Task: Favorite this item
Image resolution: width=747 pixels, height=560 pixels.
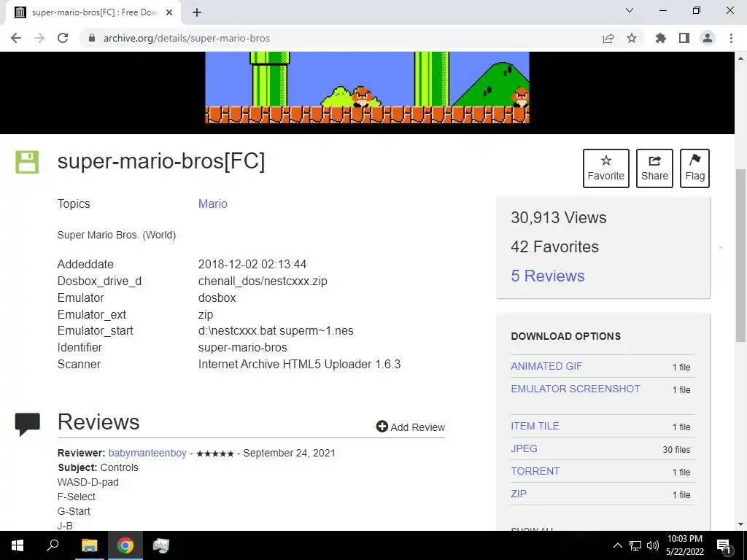Action: (606, 168)
